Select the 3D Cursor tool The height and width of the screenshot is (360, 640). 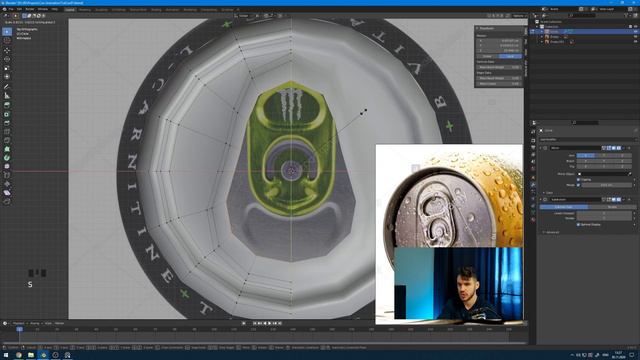point(7,41)
